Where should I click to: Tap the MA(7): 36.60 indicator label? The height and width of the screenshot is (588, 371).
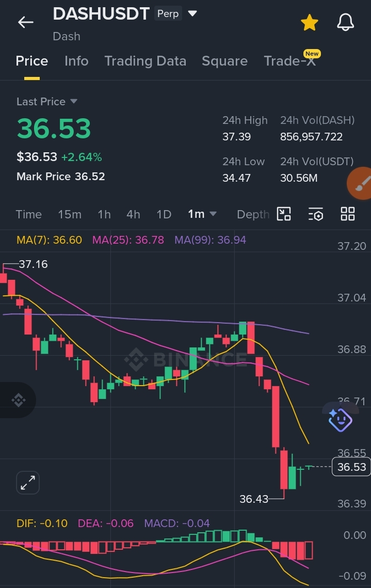[49, 240]
